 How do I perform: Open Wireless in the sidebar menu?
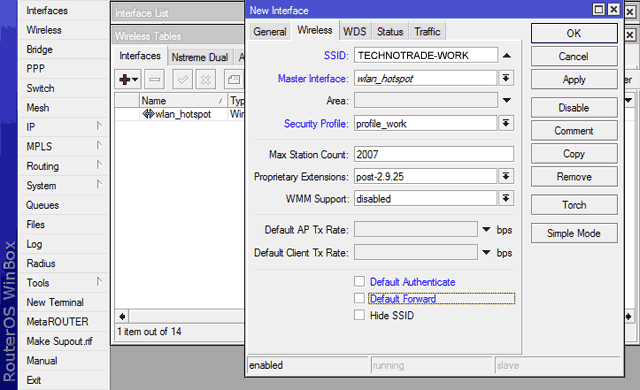(x=63, y=30)
